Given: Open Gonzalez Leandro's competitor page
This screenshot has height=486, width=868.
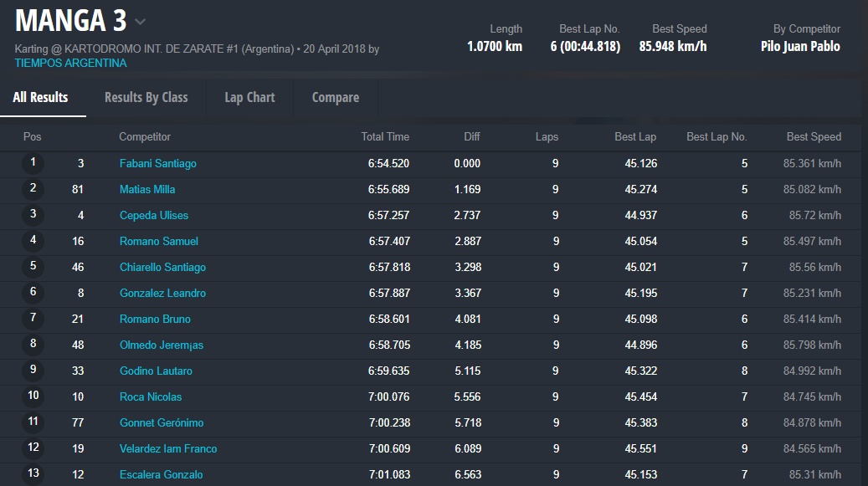Looking at the screenshot, I should coord(162,294).
